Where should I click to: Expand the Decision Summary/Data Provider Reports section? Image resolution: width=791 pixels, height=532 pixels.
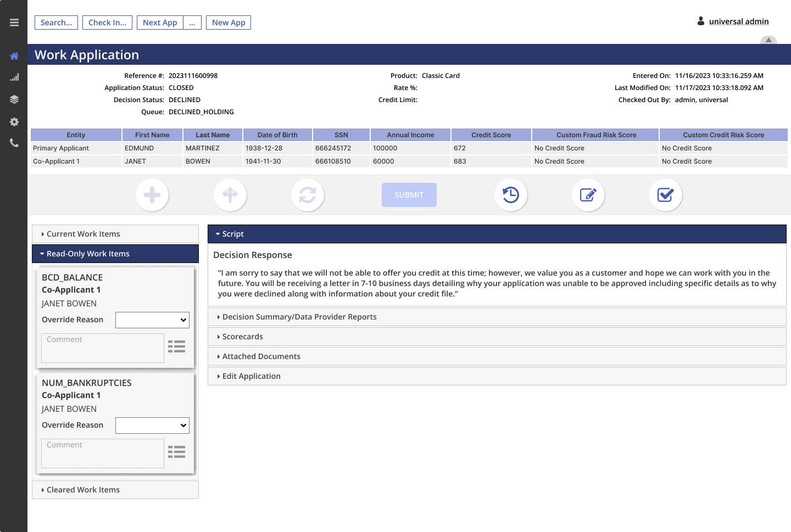(x=299, y=317)
